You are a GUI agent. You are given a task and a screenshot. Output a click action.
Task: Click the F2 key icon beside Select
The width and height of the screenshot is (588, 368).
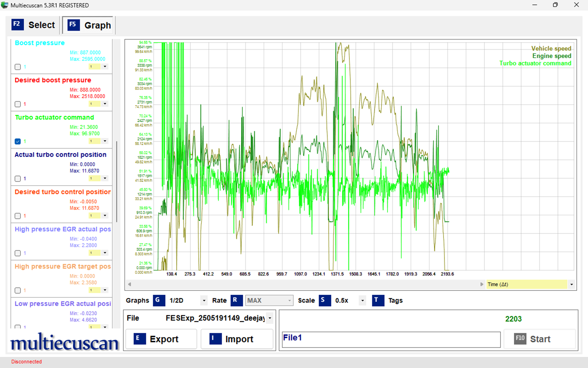(17, 24)
